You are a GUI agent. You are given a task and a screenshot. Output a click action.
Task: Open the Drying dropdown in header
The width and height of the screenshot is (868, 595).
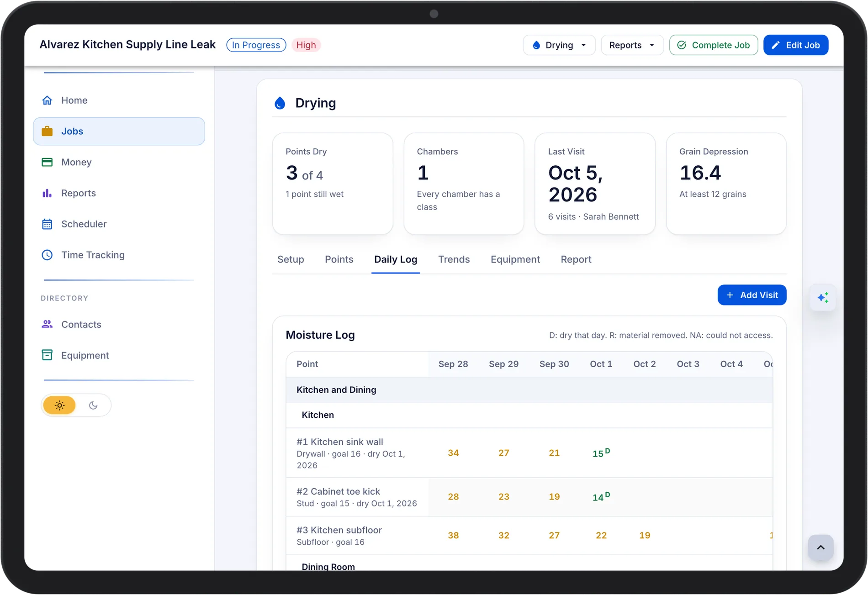tap(559, 45)
